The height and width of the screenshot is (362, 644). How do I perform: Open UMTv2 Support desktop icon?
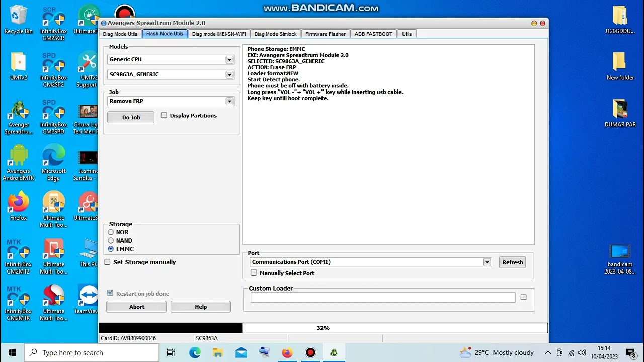tap(89, 70)
